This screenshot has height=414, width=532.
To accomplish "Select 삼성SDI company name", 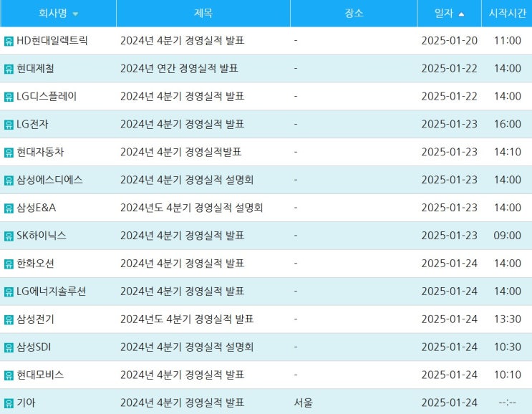I will pos(34,347).
